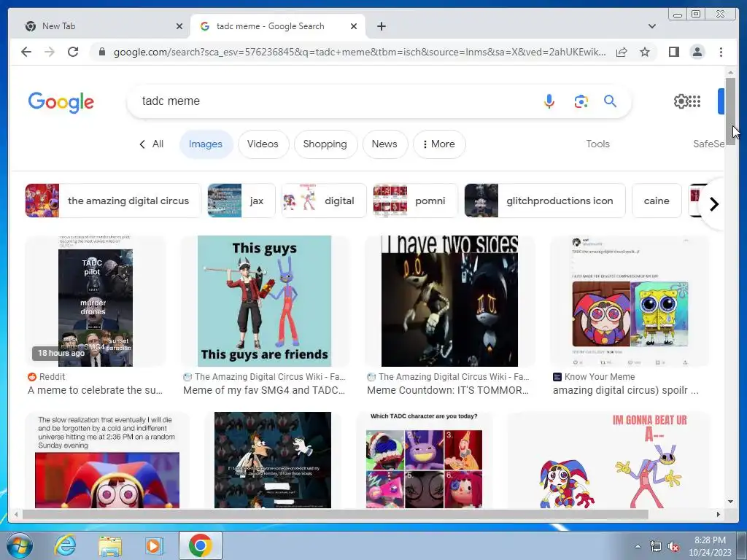Filter by glitchproductions icon chip
This screenshot has height=560, width=747.
point(544,201)
